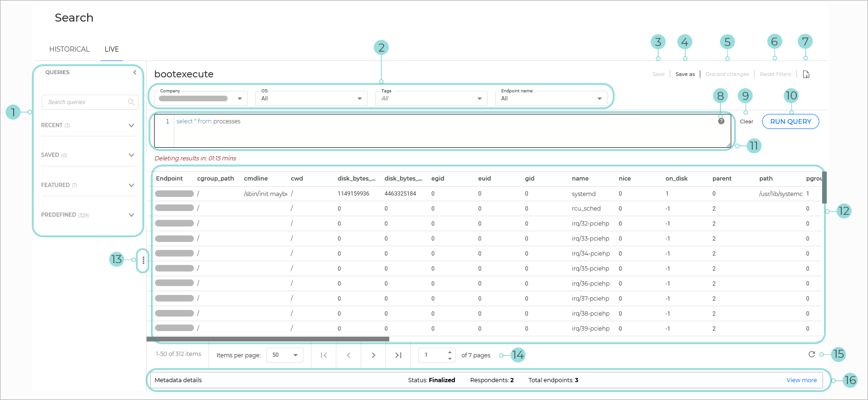868x400 pixels.
Task: Go to the first results page
Action: (324, 355)
